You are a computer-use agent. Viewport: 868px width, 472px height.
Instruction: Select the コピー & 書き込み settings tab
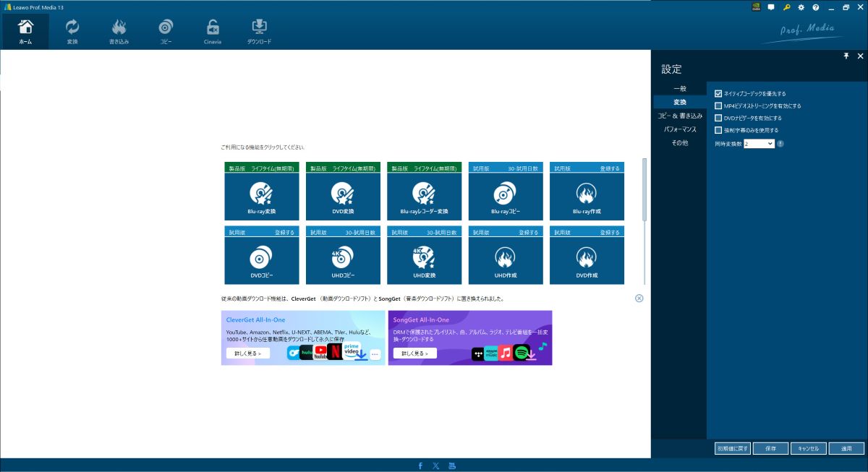point(679,116)
